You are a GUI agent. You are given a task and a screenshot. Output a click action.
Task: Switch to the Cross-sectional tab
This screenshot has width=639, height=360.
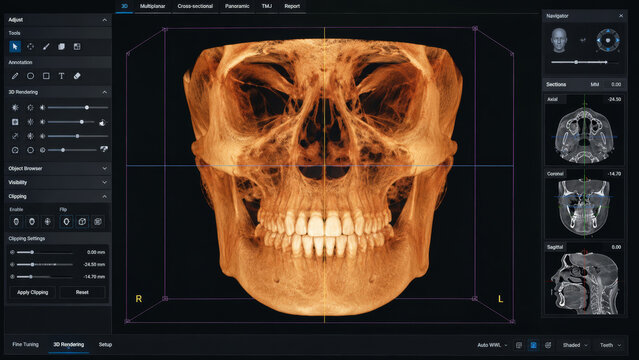coord(195,6)
